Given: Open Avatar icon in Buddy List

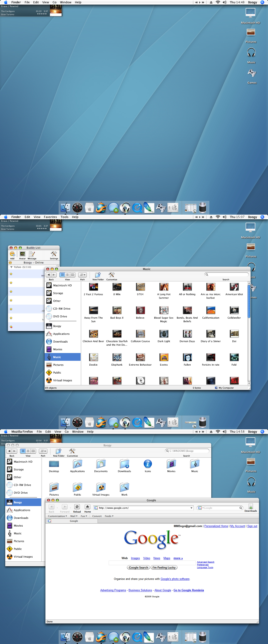Looking at the screenshot, I should click(22, 254).
